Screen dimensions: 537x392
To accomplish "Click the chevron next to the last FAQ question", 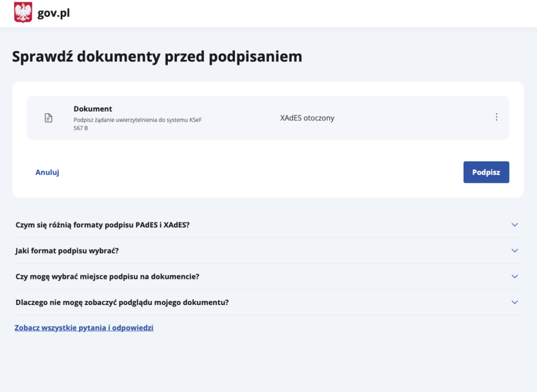I will point(514,302).
